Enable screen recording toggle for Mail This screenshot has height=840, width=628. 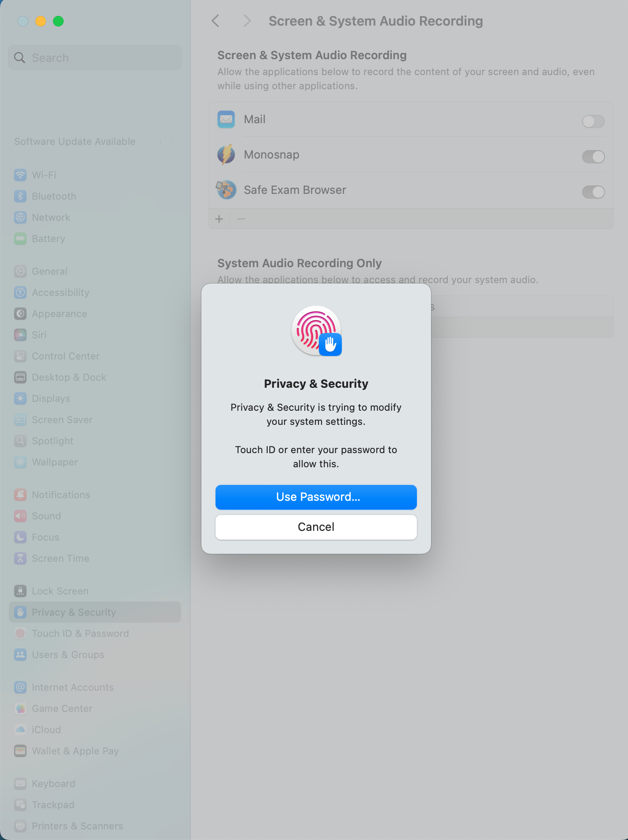(593, 121)
